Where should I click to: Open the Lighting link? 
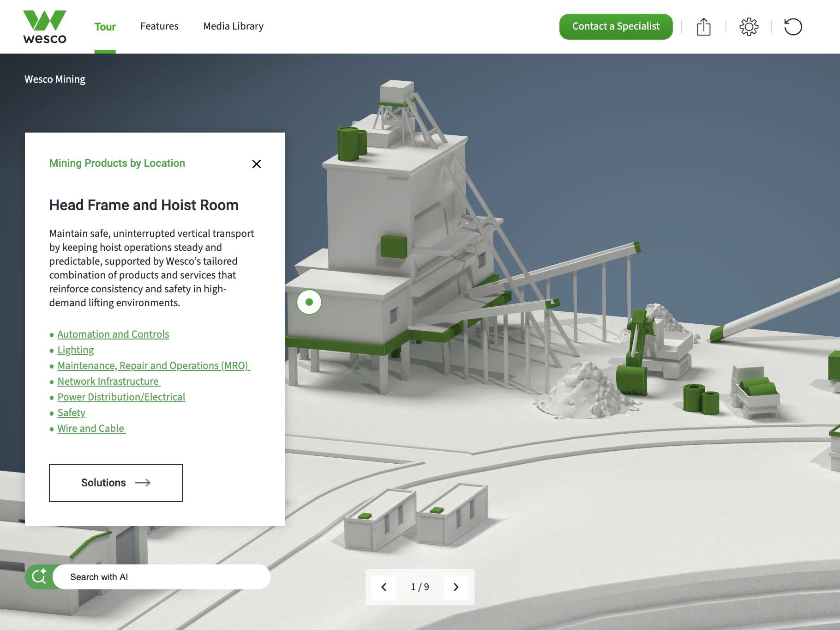(76, 350)
